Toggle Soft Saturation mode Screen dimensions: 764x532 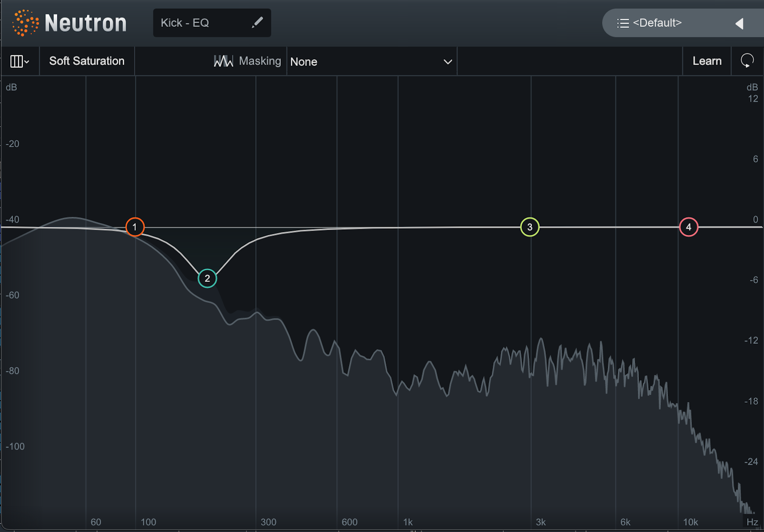87,61
